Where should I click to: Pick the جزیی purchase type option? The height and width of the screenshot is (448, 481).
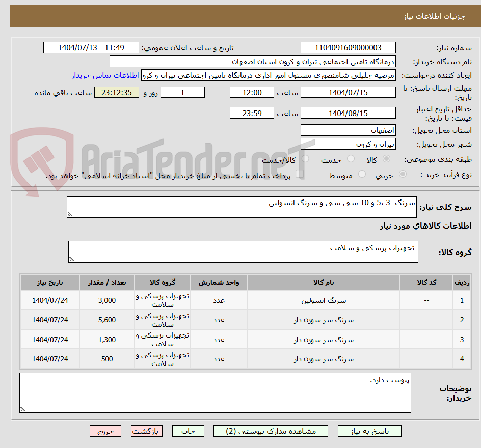[402, 174]
